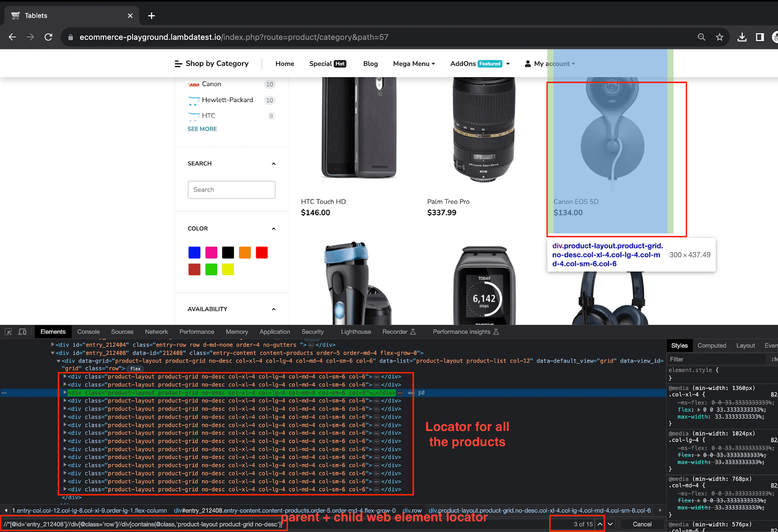Viewport: 778px width, 532px height.
Task: Toggle the flex badge on the row div
Action: click(x=135, y=368)
